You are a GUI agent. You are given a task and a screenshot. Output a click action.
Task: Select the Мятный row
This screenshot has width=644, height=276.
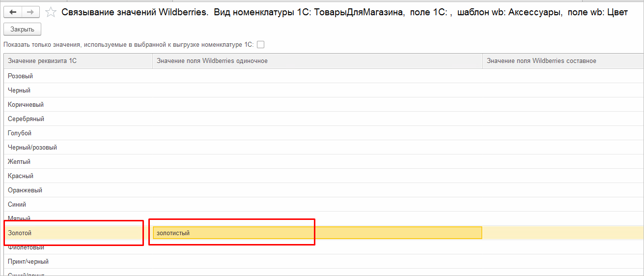(x=324, y=219)
